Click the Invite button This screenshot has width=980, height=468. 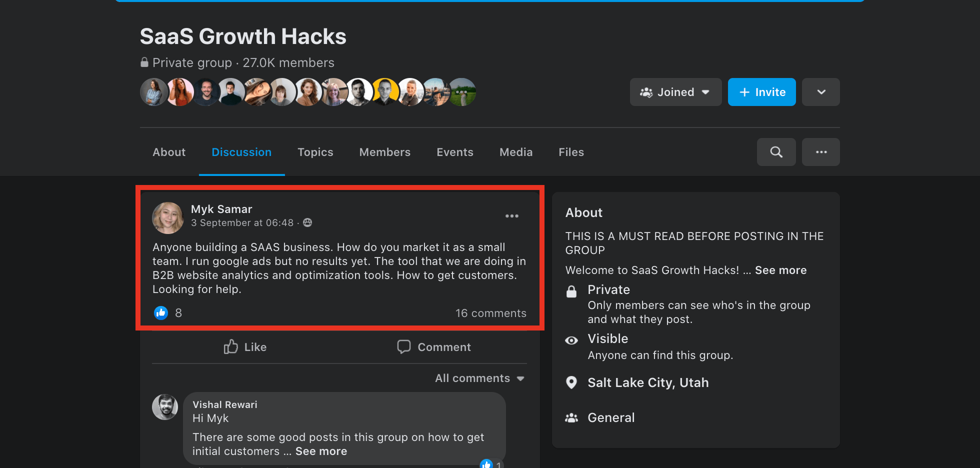coord(761,92)
